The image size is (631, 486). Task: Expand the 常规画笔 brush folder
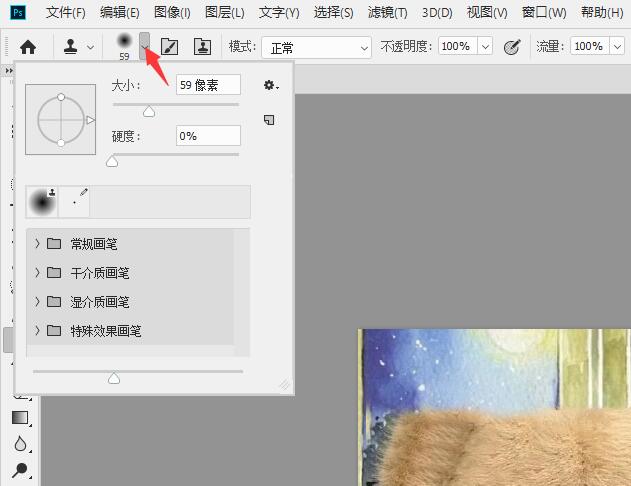pos(37,243)
